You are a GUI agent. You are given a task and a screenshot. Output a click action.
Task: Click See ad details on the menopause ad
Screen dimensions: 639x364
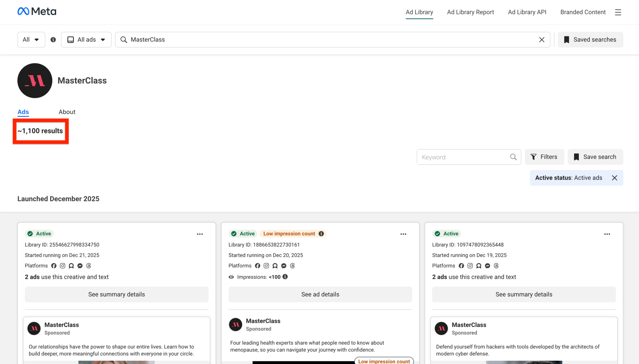click(x=320, y=294)
